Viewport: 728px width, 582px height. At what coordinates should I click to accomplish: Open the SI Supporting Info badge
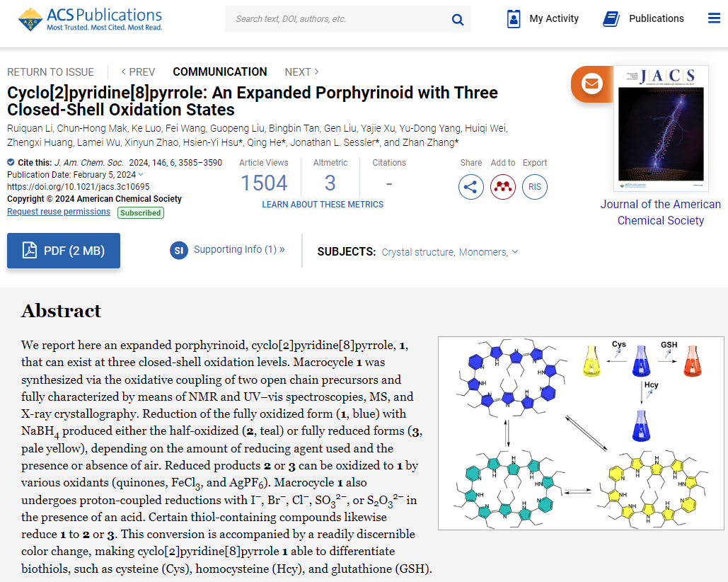pos(179,251)
